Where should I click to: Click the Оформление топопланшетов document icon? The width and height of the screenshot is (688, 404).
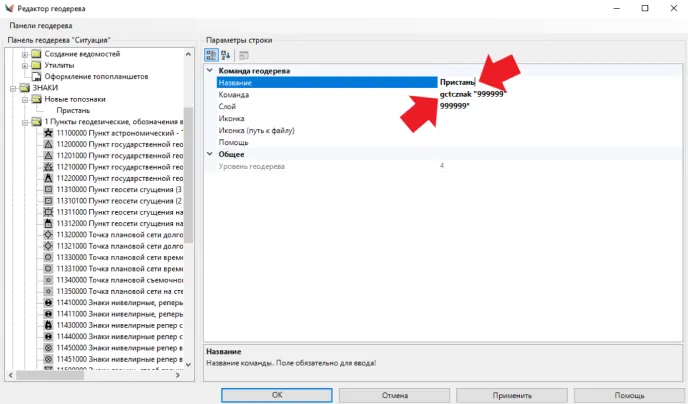point(36,76)
